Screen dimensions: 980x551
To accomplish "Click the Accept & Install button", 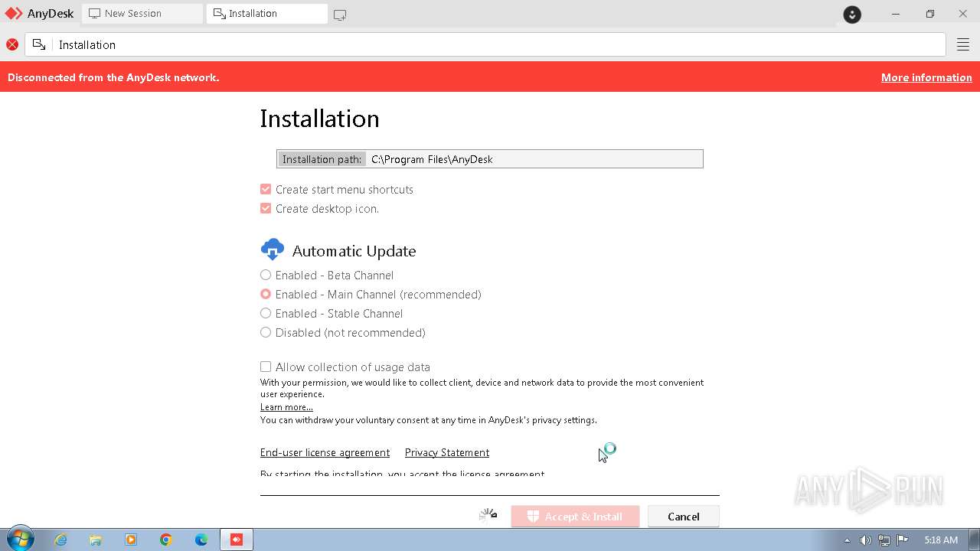I will click(x=575, y=517).
